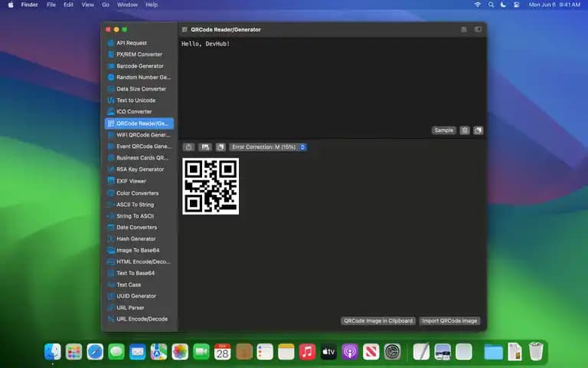Open the Window menu
This screenshot has width=588, height=368.
128,5
